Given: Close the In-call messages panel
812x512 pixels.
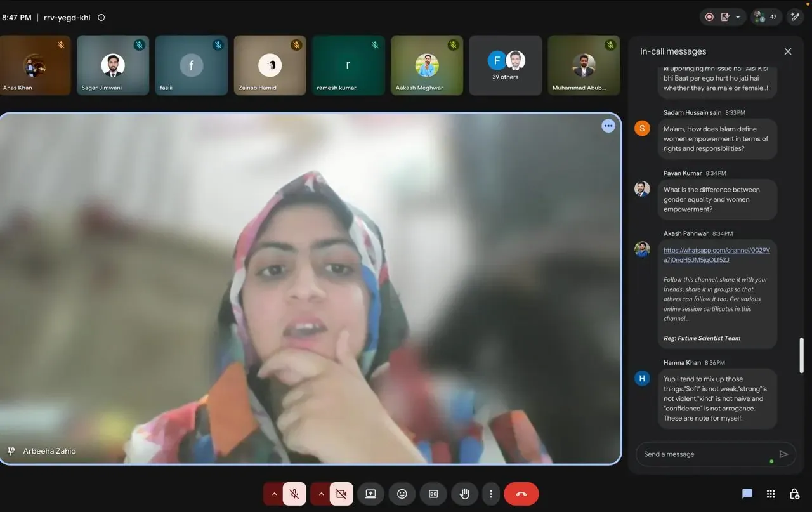Looking at the screenshot, I should tap(788, 51).
